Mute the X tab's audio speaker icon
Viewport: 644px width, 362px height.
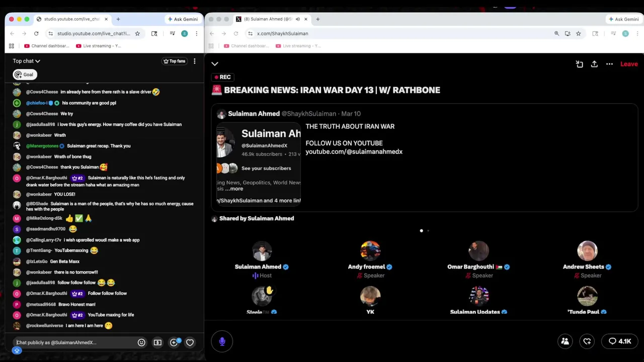click(x=297, y=19)
